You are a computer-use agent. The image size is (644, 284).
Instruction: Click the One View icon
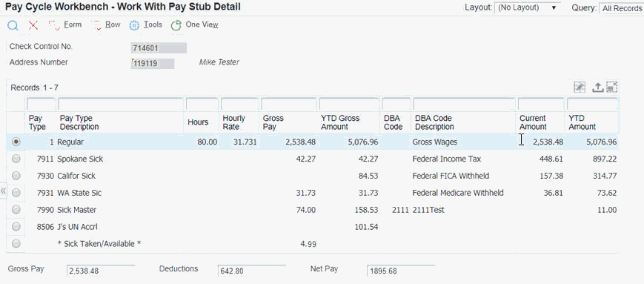point(176,25)
